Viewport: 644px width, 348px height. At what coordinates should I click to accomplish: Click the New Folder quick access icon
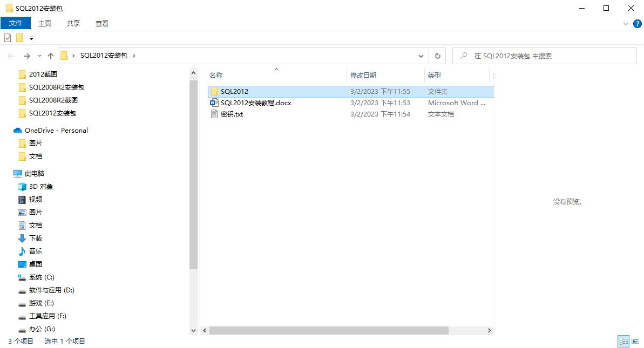(19, 38)
